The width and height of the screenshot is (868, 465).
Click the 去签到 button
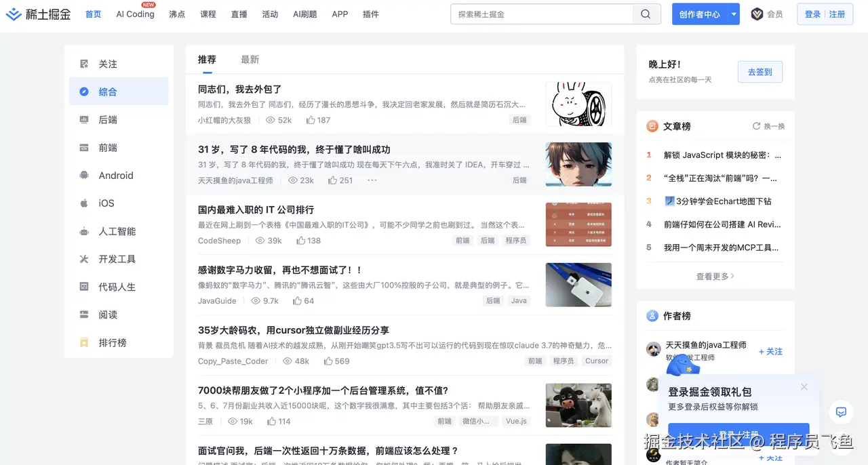click(759, 72)
